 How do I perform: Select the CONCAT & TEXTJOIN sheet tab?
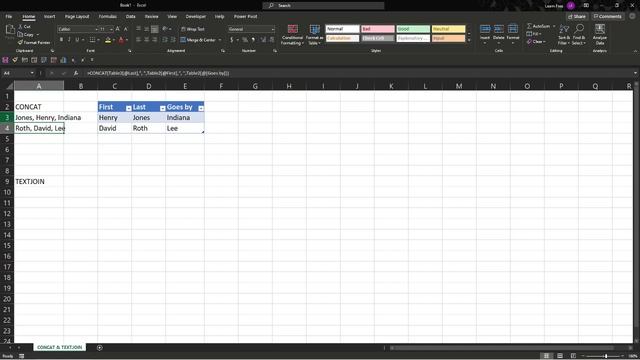60,347
